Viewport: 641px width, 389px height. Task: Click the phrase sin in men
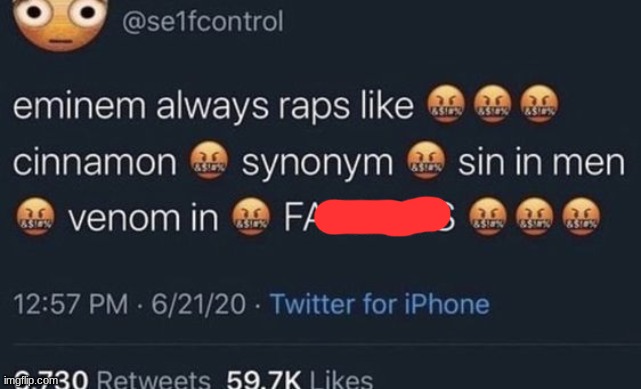(541, 162)
